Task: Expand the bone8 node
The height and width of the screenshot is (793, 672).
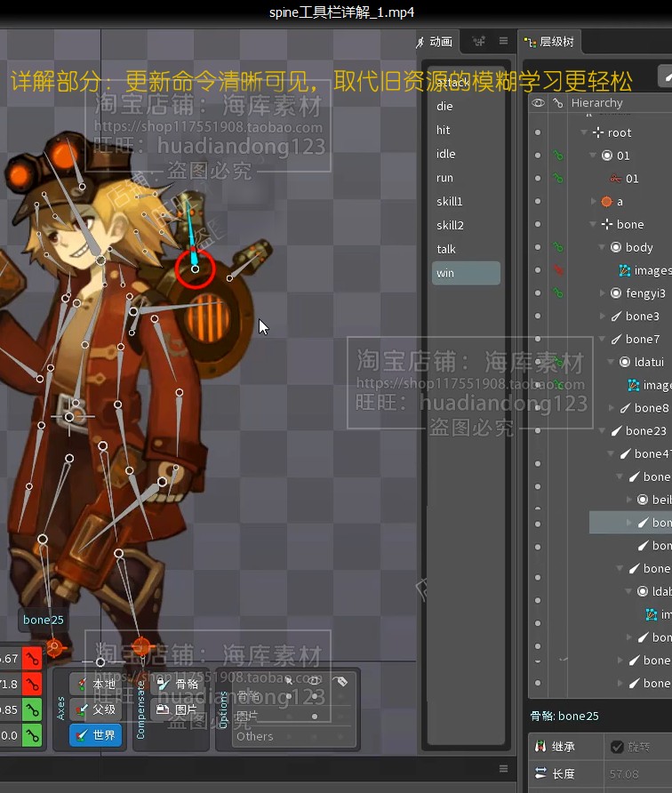Action: (612, 408)
